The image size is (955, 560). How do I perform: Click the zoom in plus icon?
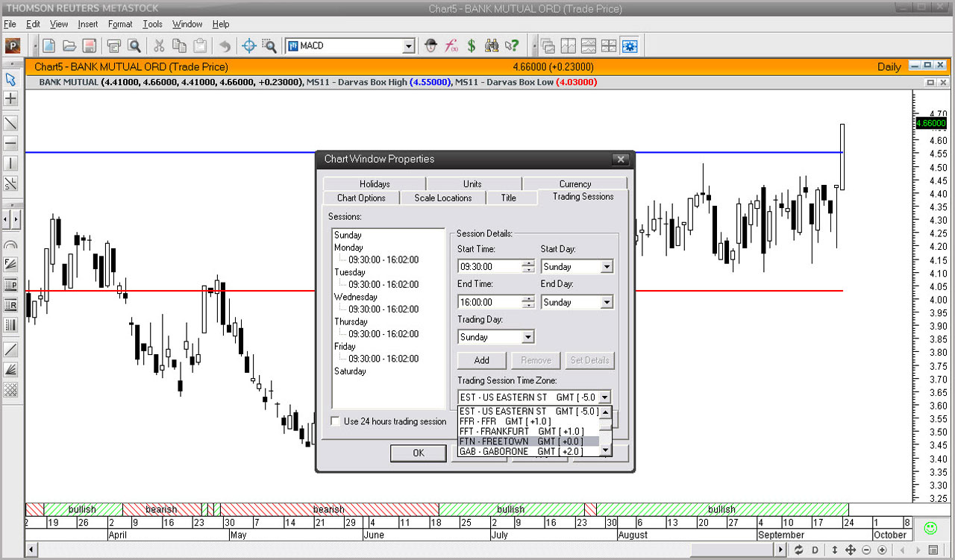(x=882, y=550)
